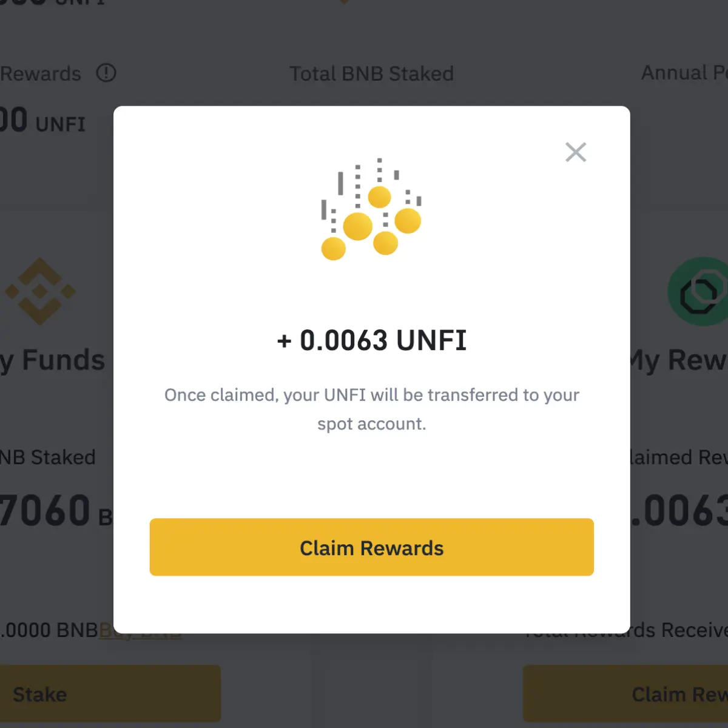Click the + 0.0063 UNFI amount text
The width and height of the screenshot is (728, 728).
tap(371, 340)
